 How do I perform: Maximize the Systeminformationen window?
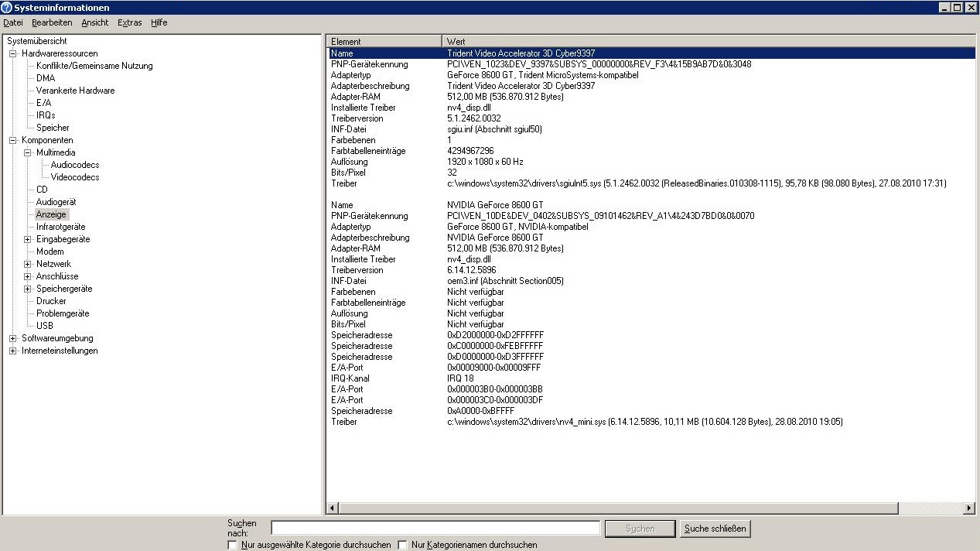point(958,7)
